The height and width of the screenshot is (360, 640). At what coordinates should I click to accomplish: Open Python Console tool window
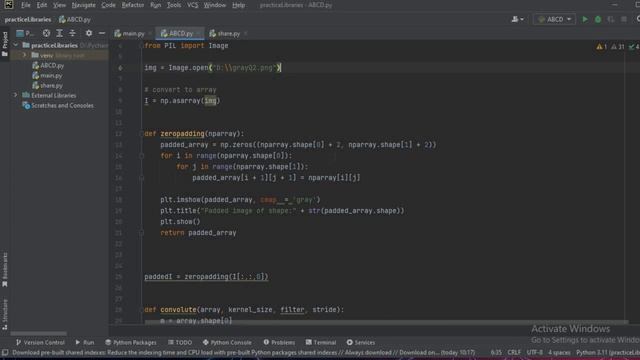coord(227,342)
